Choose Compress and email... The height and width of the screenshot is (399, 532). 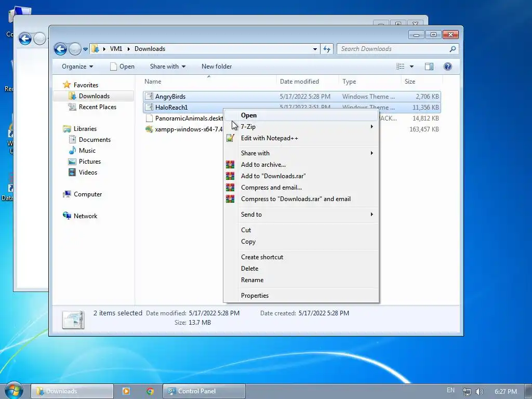tap(301, 188)
